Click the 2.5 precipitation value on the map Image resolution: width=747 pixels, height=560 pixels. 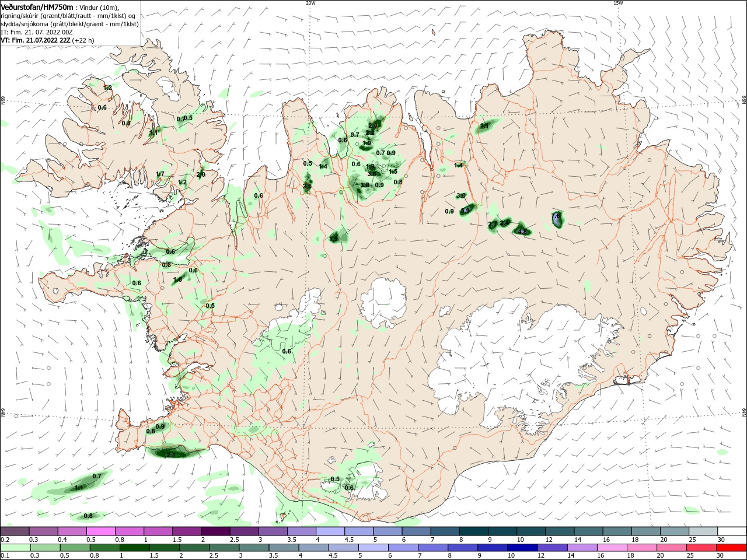click(307, 186)
